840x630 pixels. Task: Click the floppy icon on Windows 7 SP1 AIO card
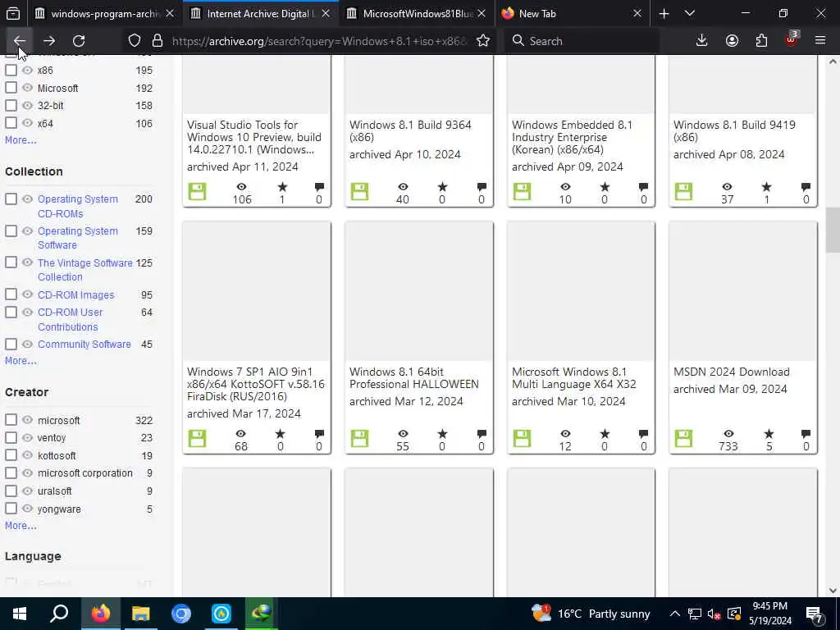(x=197, y=438)
